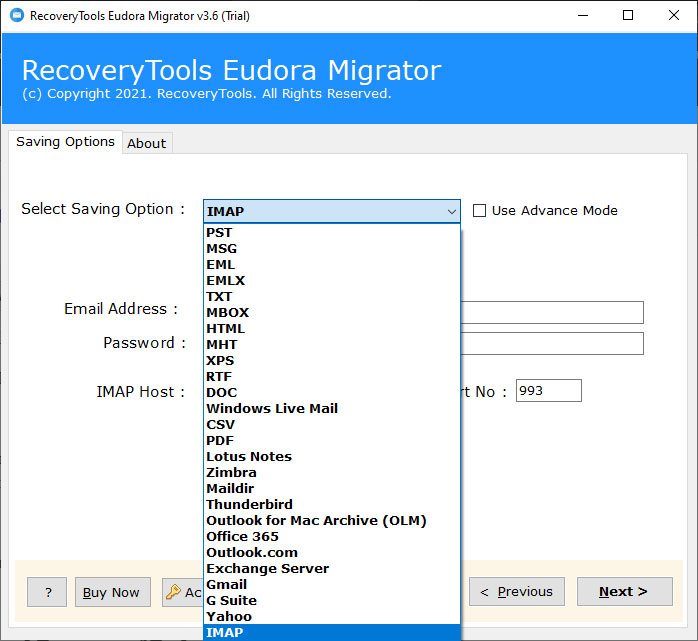Choose RTF from dropdown
698x641 pixels.
[332, 377]
